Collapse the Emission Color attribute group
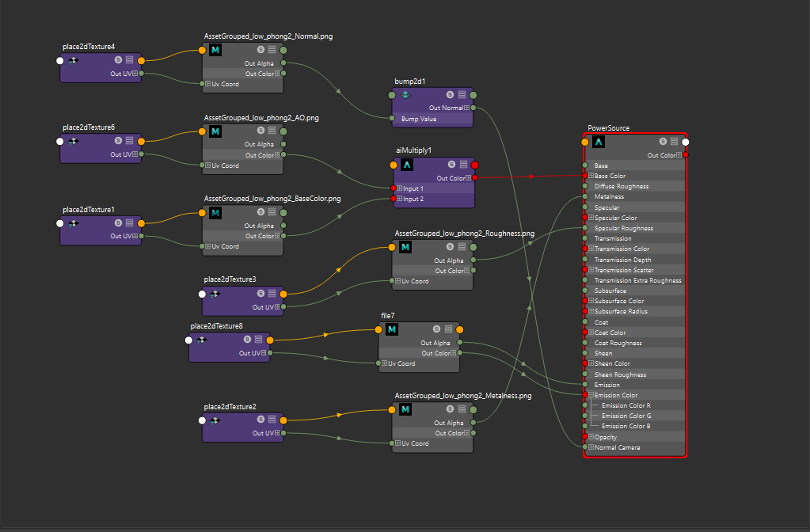Screen dimensions: 810x532 (x=591, y=395)
